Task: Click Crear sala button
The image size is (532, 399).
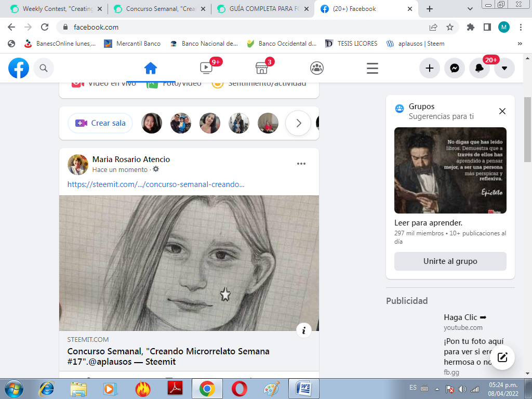Action: pos(100,123)
